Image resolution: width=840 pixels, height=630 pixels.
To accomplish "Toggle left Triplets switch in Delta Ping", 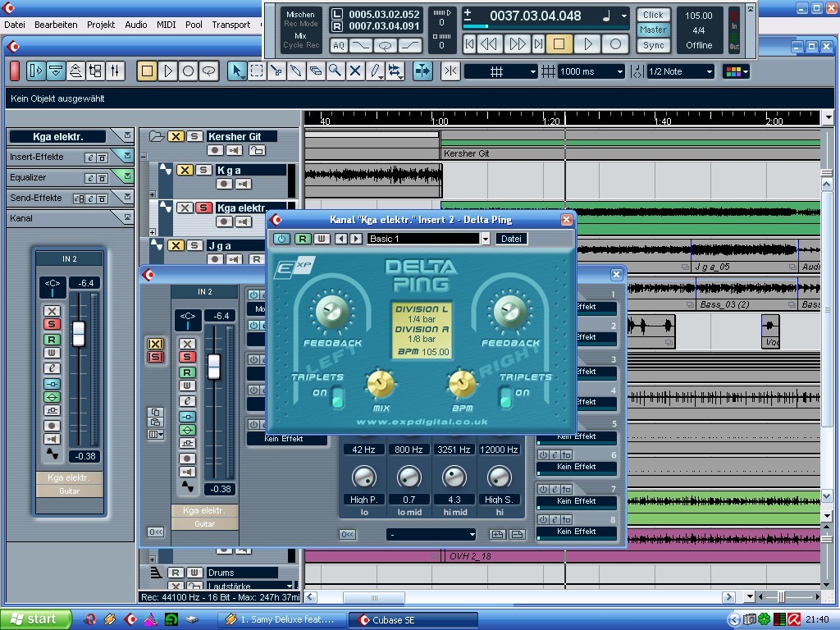I will point(337,398).
